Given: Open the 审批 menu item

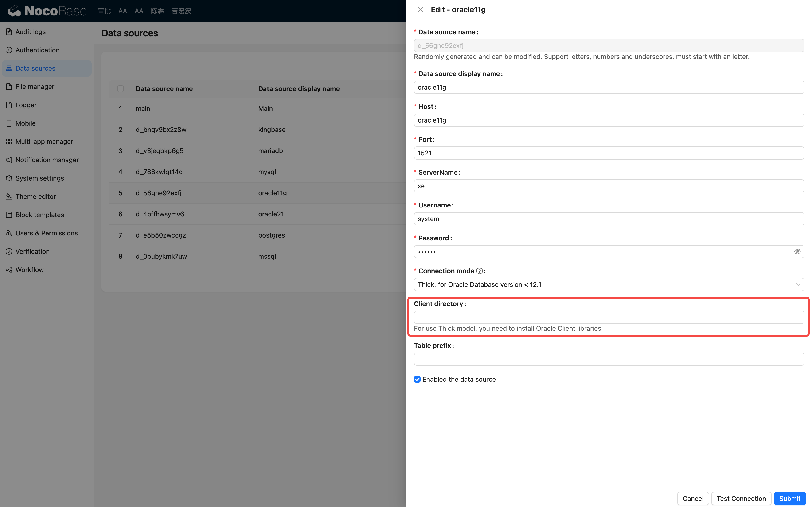Looking at the screenshot, I should coord(104,10).
